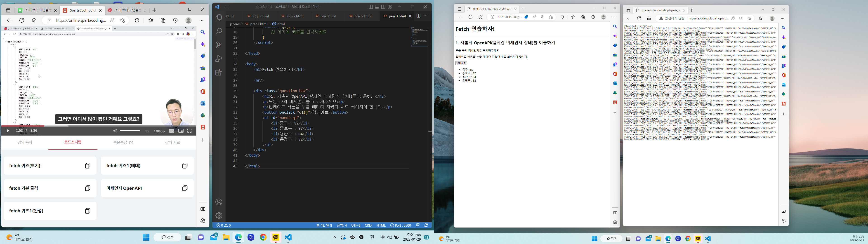868x244 pixels.
Task: Add Sparta lecture page to favorites
Action: click(x=122, y=20)
